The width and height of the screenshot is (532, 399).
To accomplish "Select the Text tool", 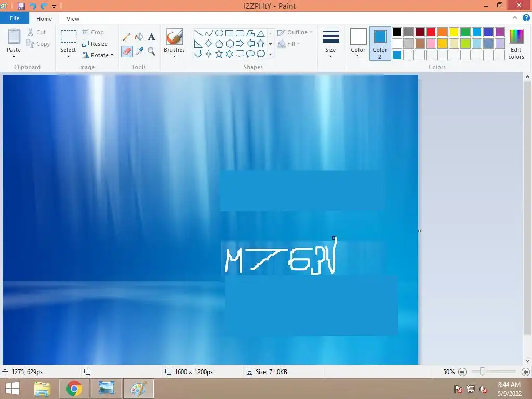I will point(151,37).
